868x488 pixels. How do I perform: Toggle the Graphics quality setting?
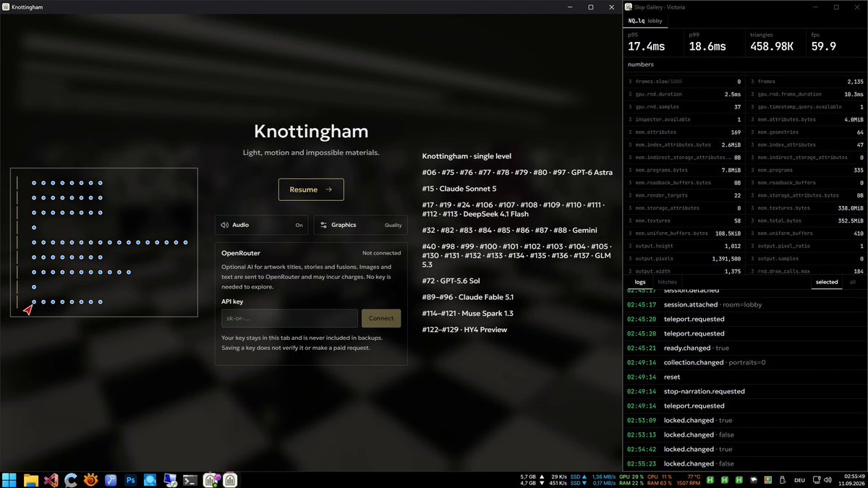click(x=360, y=225)
